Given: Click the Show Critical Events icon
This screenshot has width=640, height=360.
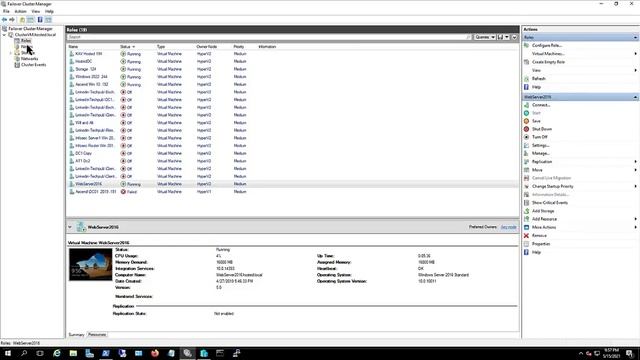Looking at the screenshot, I should click(527, 202).
